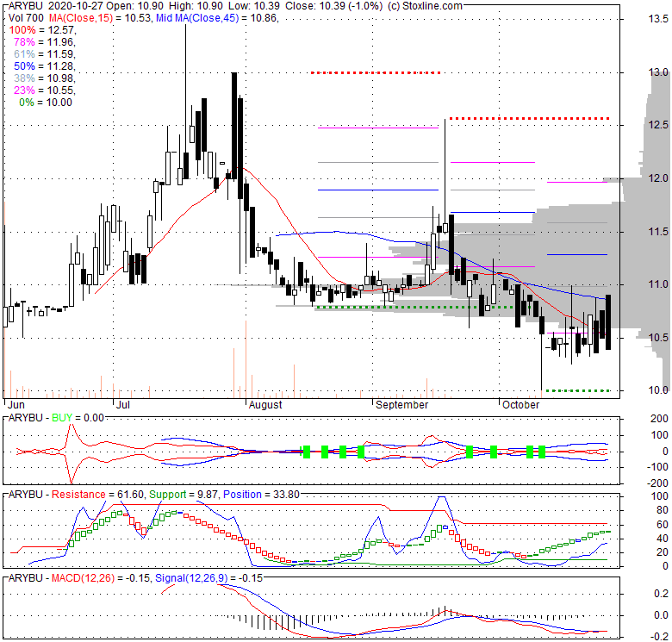672x642 pixels.
Task: Click the 'Jul' month axis label
Action: (123, 404)
